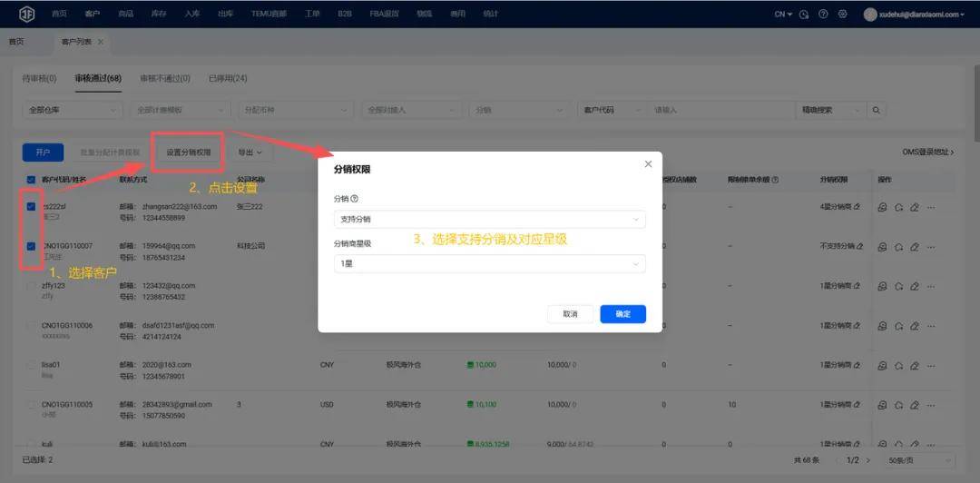
Task: Click the info icon next to 分销 label
Action: pos(355,199)
